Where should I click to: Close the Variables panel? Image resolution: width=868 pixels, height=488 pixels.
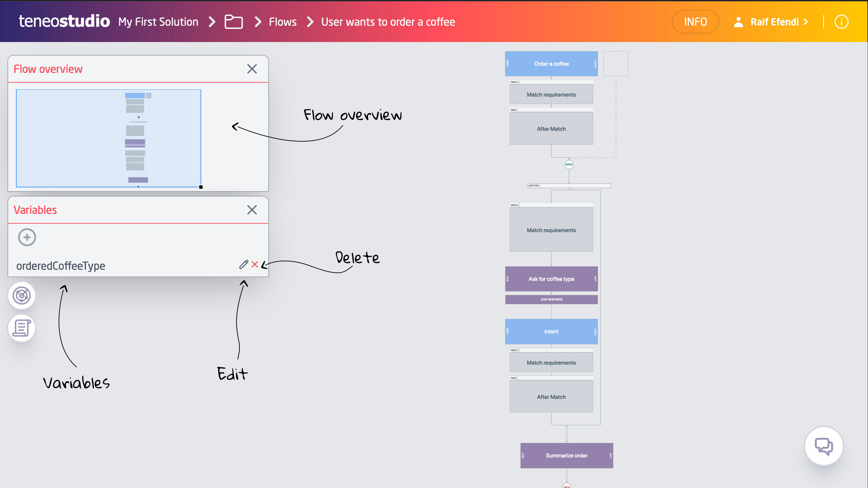tap(252, 210)
